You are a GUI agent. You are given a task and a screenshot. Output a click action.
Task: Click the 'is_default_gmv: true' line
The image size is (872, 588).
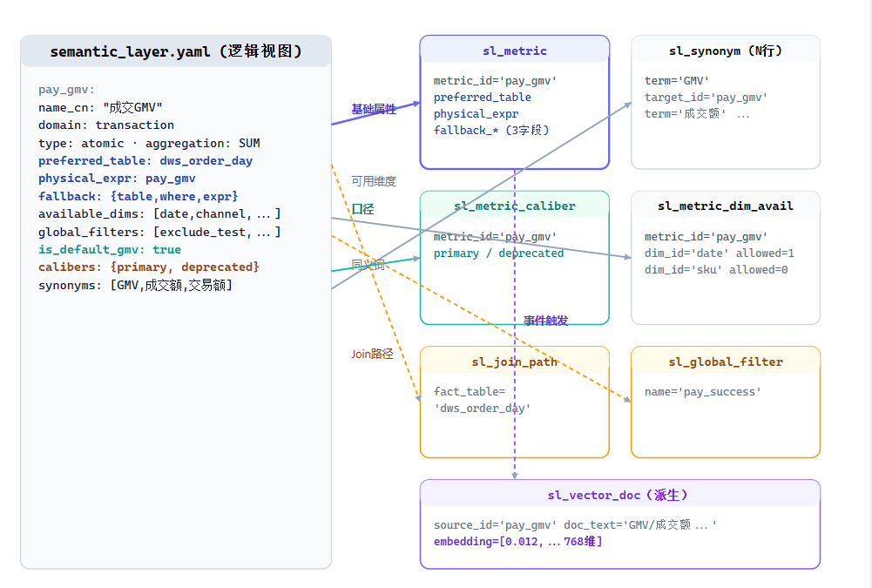110,250
